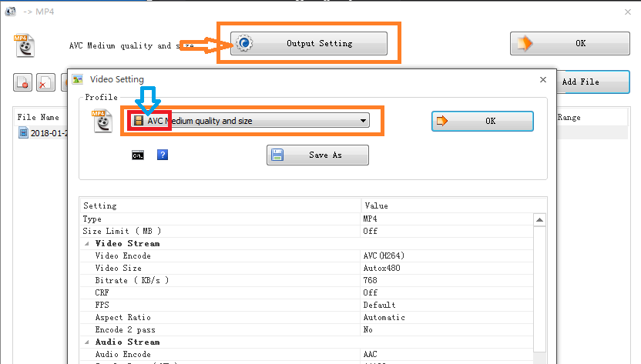Collapse the Audio Stream section

[x=86, y=342]
